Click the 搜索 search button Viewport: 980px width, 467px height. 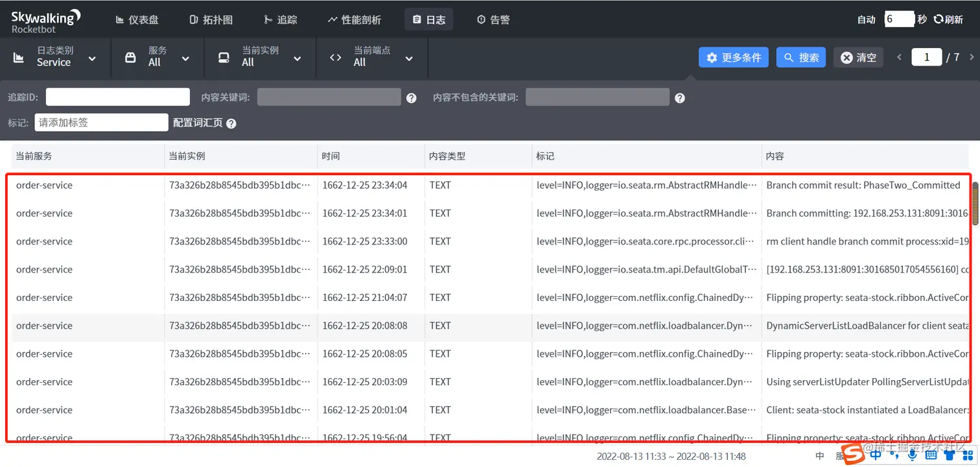click(x=801, y=57)
